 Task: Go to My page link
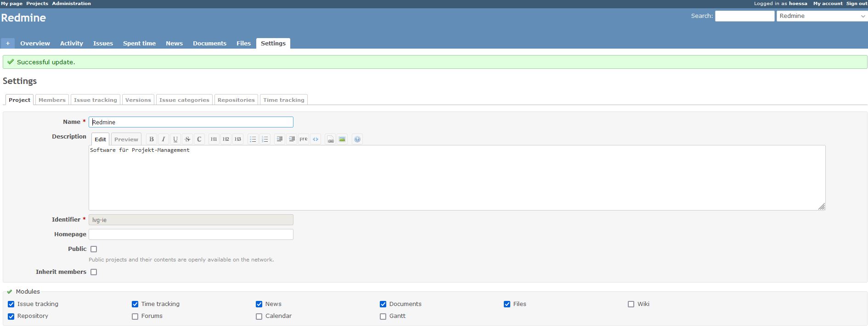(x=11, y=3)
